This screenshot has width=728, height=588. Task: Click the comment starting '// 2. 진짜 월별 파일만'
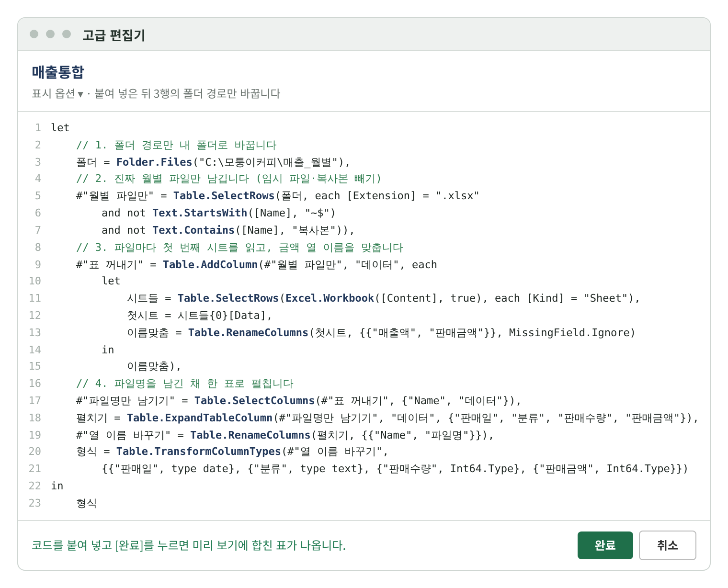coord(228,179)
